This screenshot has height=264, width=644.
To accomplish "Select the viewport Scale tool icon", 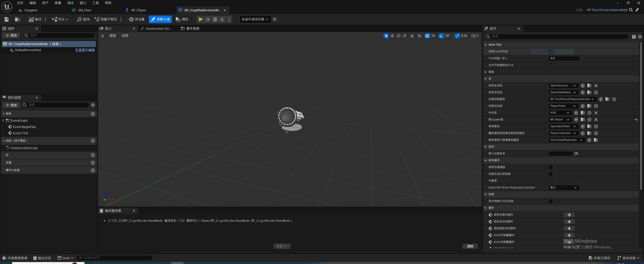I will coord(405,36).
